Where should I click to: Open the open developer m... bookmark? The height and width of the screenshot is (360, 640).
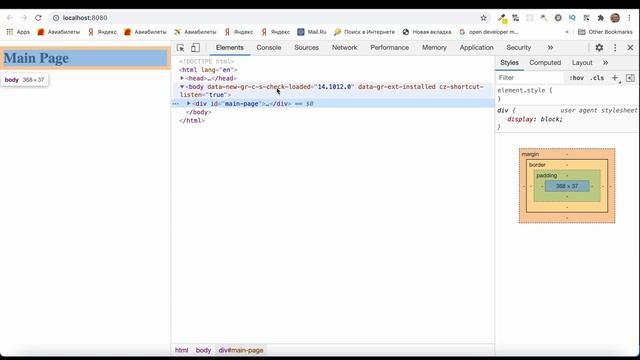point(489,31)
